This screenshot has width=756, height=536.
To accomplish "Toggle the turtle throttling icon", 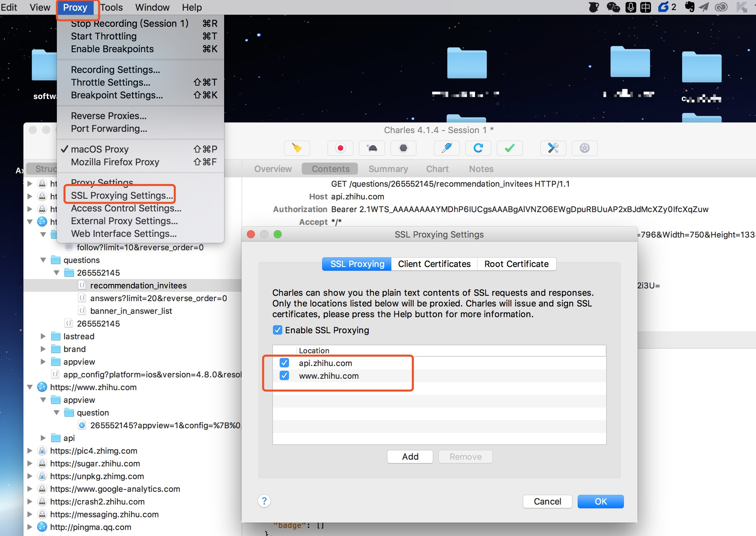I will [x=372, y=148].
